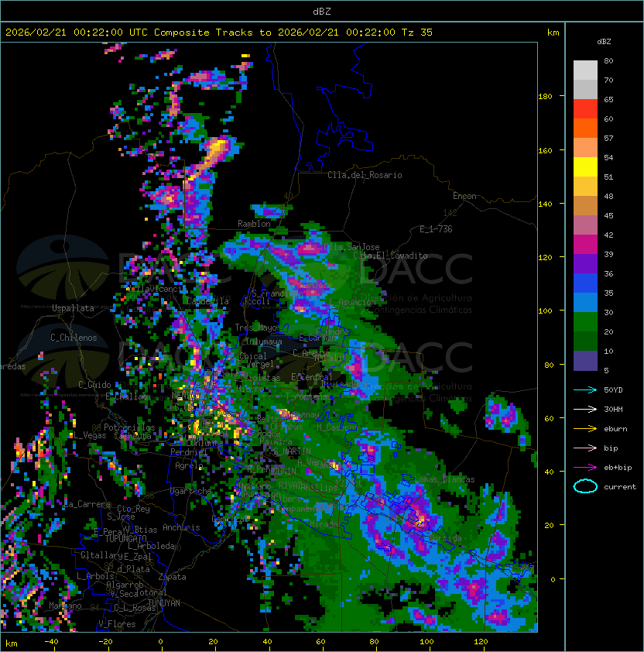Click the '120' tick on horizontal axis
The height and width of the screenshot is (652, 644).
click(480, 642)
